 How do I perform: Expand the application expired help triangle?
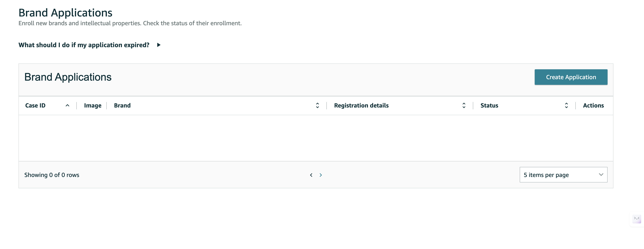click(x=159, y=45)
